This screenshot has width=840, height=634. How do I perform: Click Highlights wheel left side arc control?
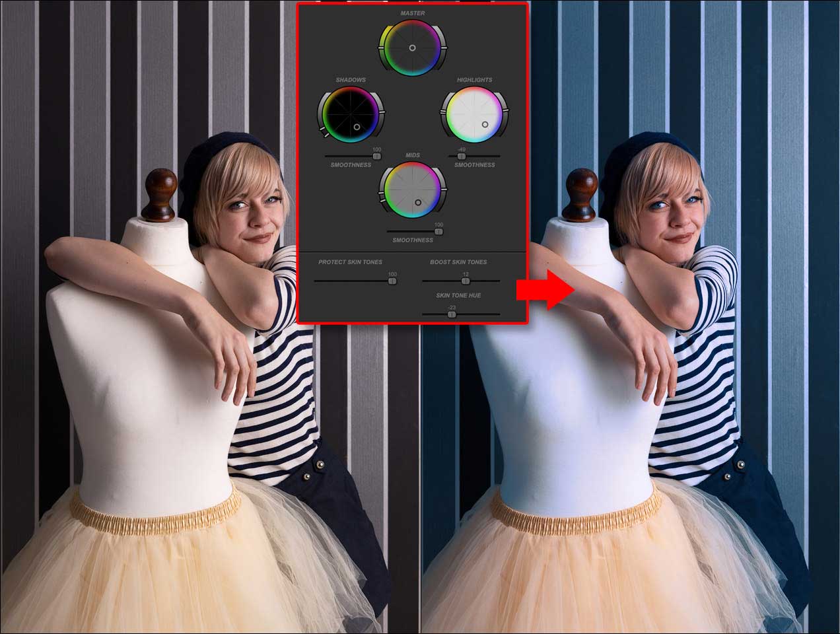(x=442, y=115)
